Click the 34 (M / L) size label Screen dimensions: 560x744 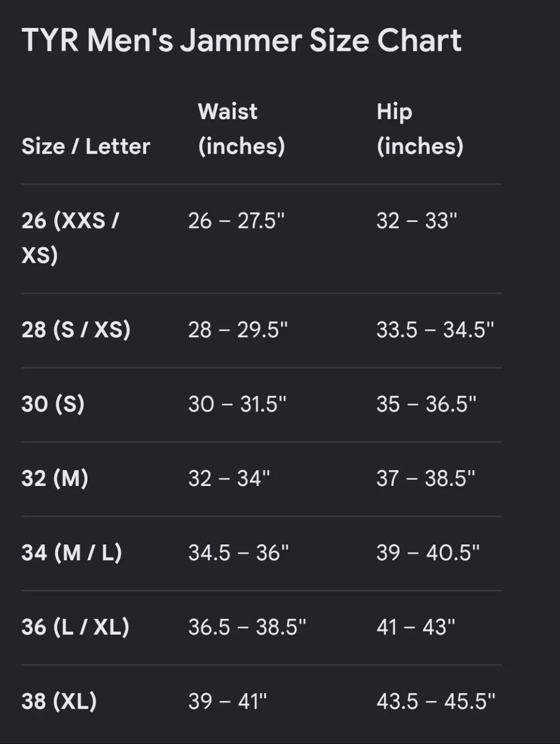click(72, 553)
